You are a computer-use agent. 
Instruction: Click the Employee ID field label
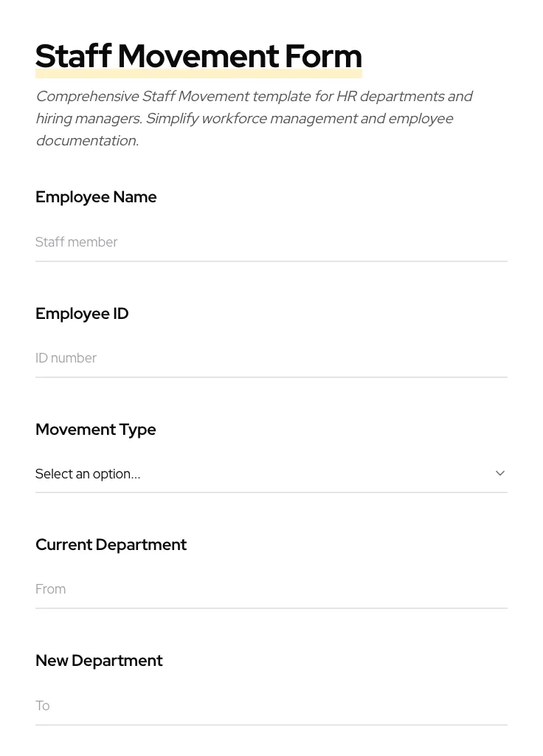pos(82,314)
